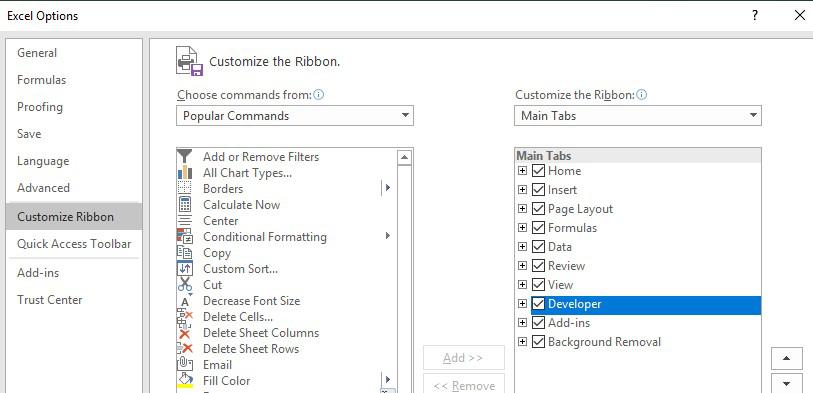
Task: Uncheck the View tab checkbox
Action: point(538,285)
